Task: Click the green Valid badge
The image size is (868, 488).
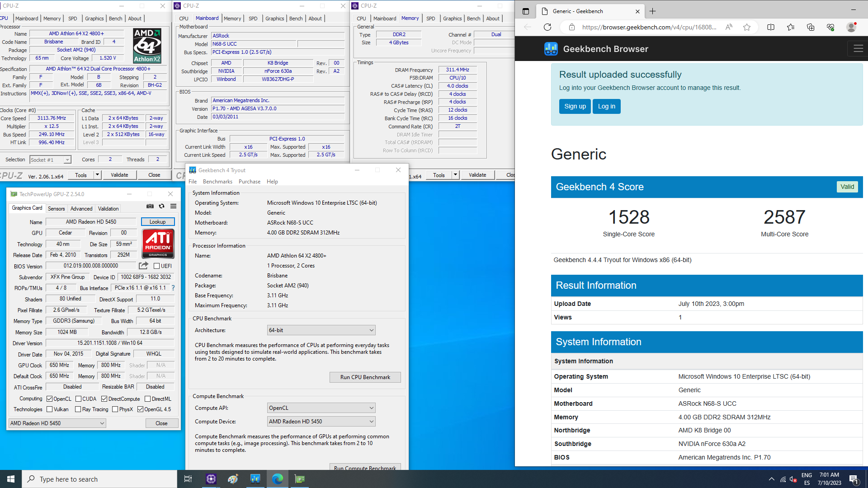Action: [847, 187]
